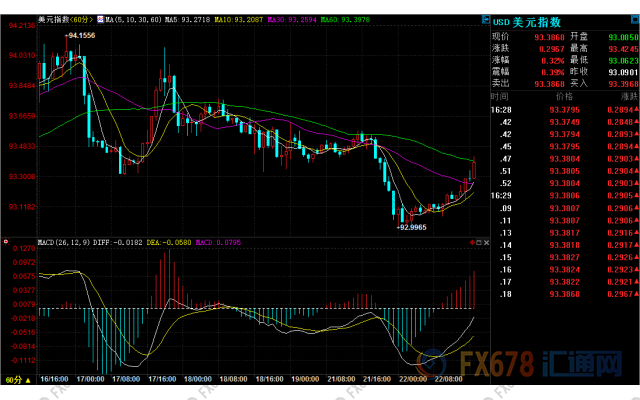This screenshot has width=640, height=400.
Task: Click the MA10: 93.2087 value
Action: click(239, 19)
